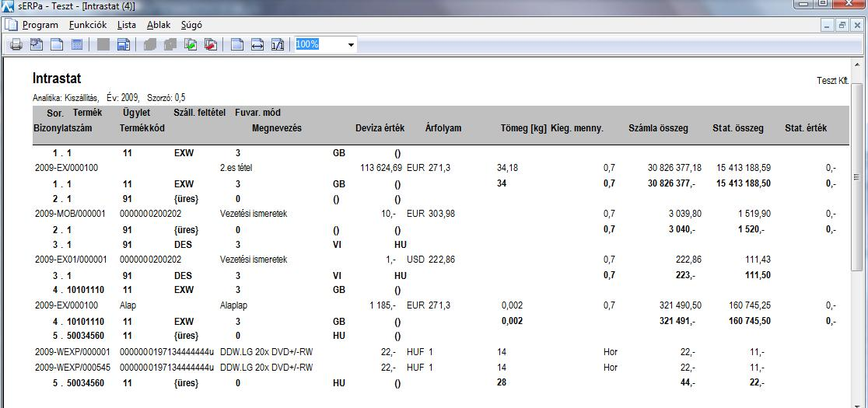Click the blank page icon in toolbar
Screen dimensions: 868x408
point(57,45)
